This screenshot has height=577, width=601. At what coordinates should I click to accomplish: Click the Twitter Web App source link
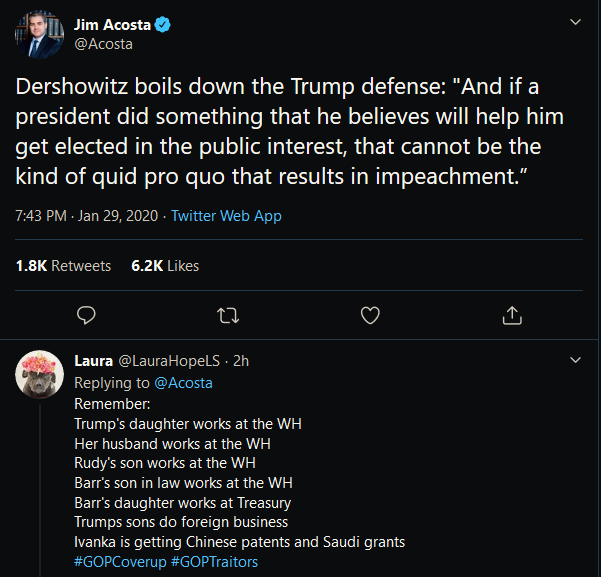pyautogui.click(x=226, y=216)
